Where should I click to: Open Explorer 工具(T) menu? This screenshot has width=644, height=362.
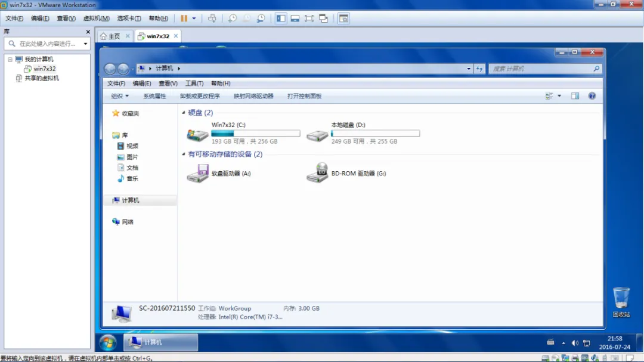(x=194, y=83)
